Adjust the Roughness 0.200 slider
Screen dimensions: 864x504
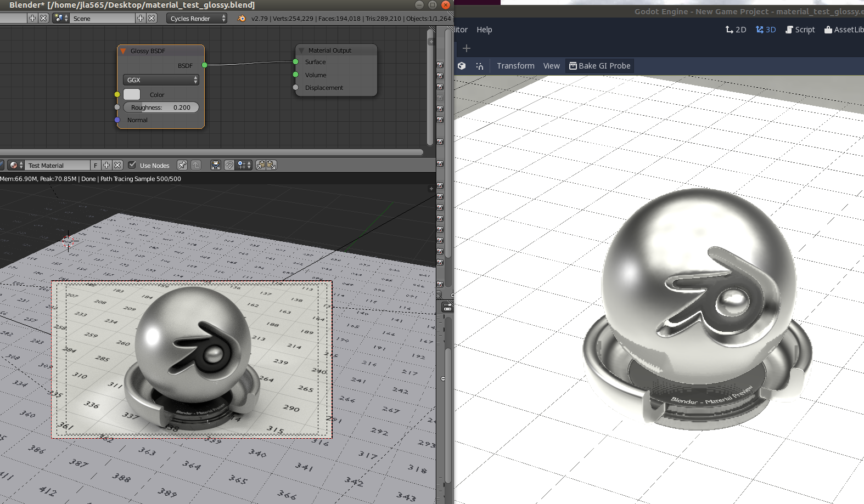[x=161, y=107]
